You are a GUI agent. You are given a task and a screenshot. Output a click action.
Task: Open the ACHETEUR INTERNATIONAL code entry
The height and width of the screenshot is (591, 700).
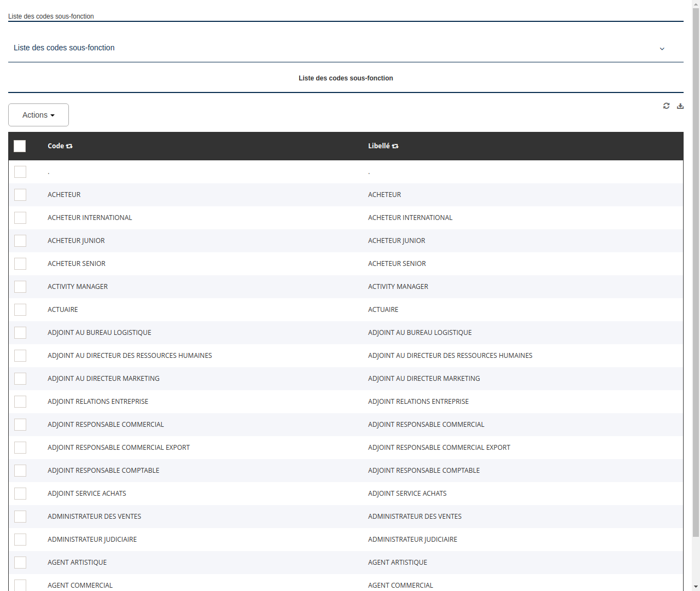[x=90, y=217]
